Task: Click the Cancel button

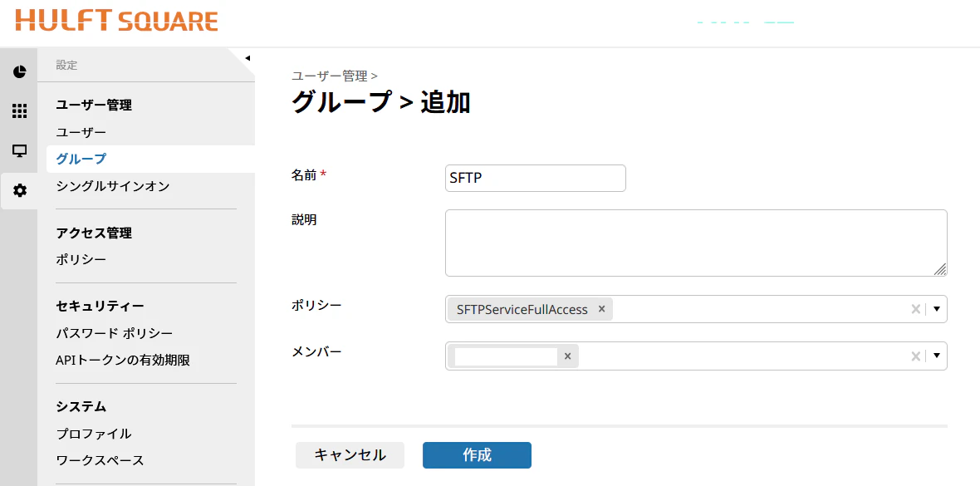Action: tap(350, 455)
